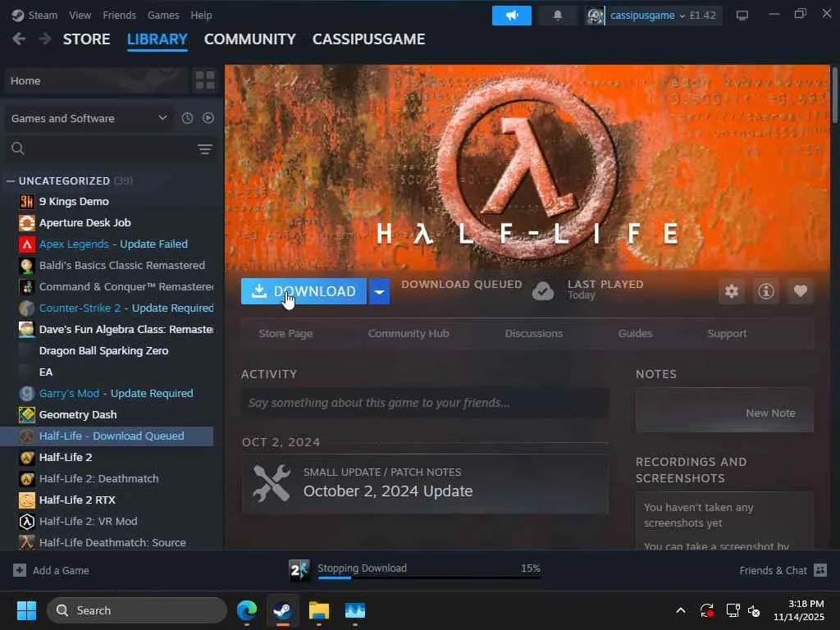This screenshot has height=630, width=840.
Task: Click the library search field
Action: [110, 148]
